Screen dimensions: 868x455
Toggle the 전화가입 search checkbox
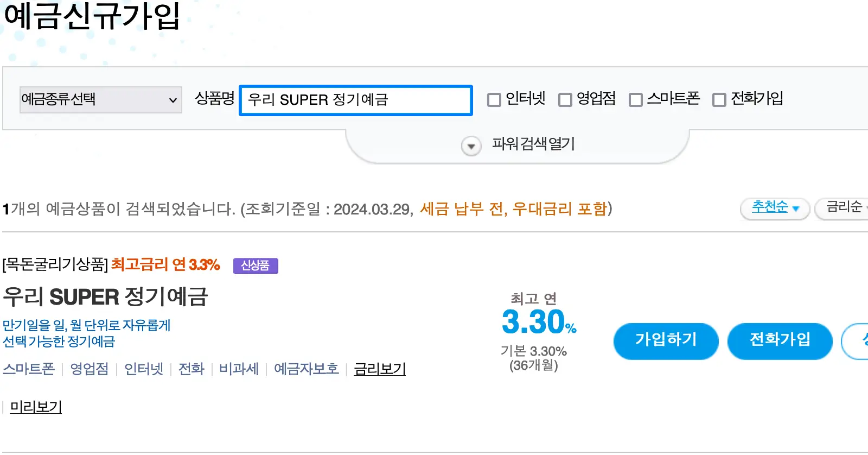[720, 99]
